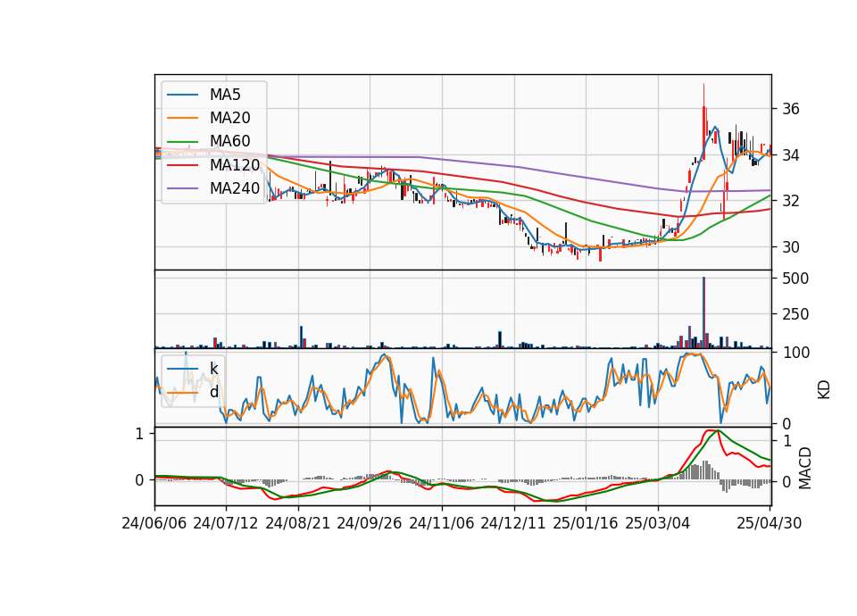Click the KD axis value 100
The image size is (857, 616).
coord(795,353)
